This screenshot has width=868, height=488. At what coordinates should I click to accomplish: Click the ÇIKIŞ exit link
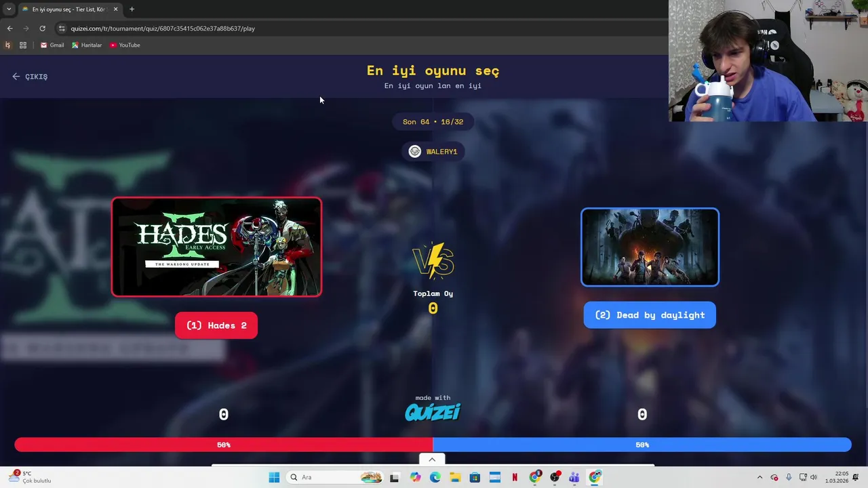pos(30,77)
